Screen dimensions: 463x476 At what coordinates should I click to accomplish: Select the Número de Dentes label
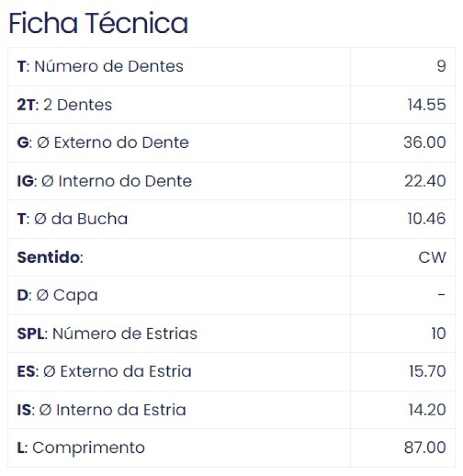(x=100, y=67)
